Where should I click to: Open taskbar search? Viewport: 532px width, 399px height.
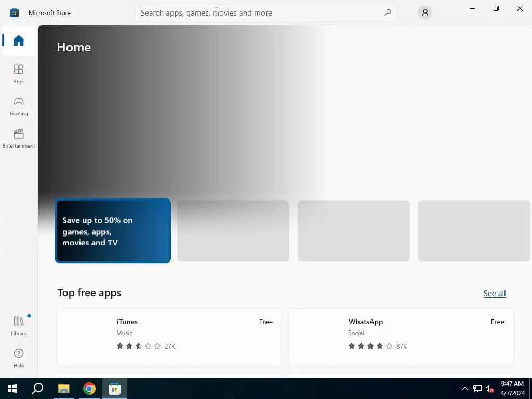[37, 389]
